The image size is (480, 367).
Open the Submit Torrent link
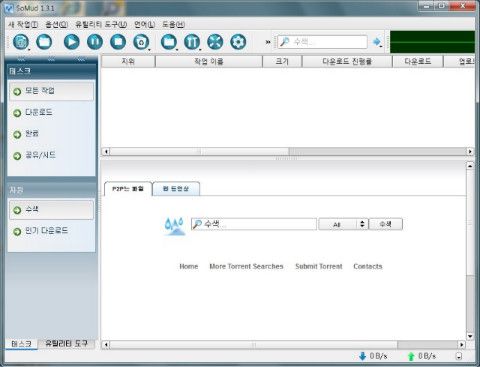tap(319, 266)
